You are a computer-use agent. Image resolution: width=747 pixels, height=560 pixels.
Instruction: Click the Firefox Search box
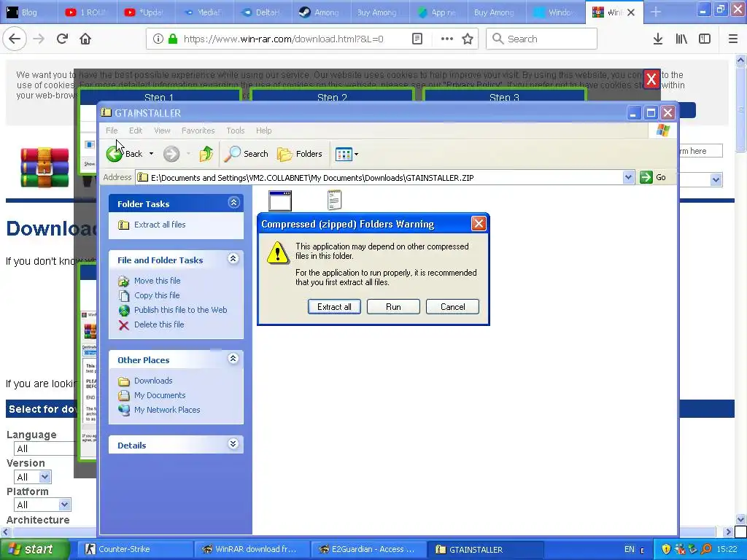[542, 39]
